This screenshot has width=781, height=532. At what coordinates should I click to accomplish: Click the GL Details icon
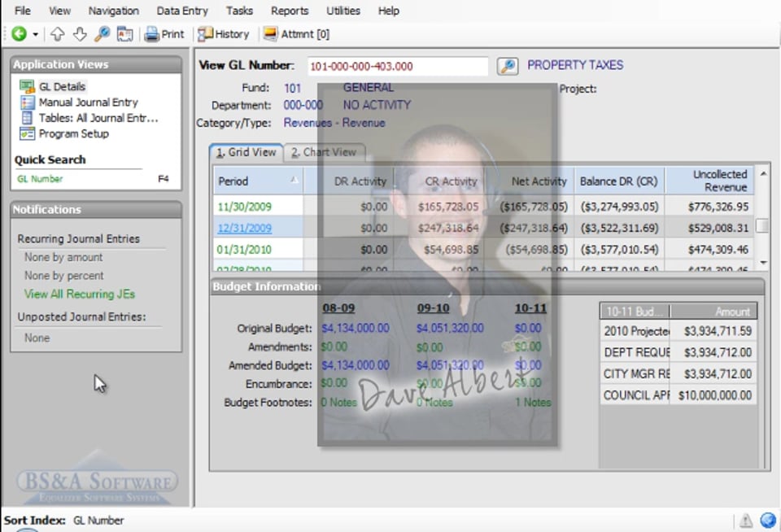click(x=27, y=86)
